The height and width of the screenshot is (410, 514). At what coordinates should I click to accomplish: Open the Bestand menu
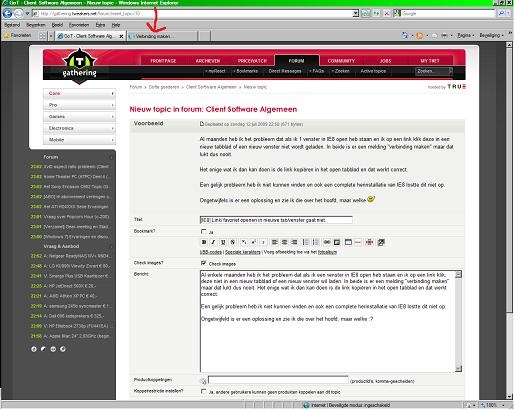(x=12, y=25)
